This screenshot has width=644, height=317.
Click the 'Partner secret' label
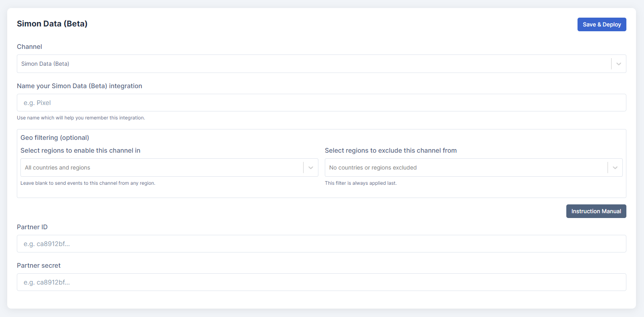coord(38,266)
